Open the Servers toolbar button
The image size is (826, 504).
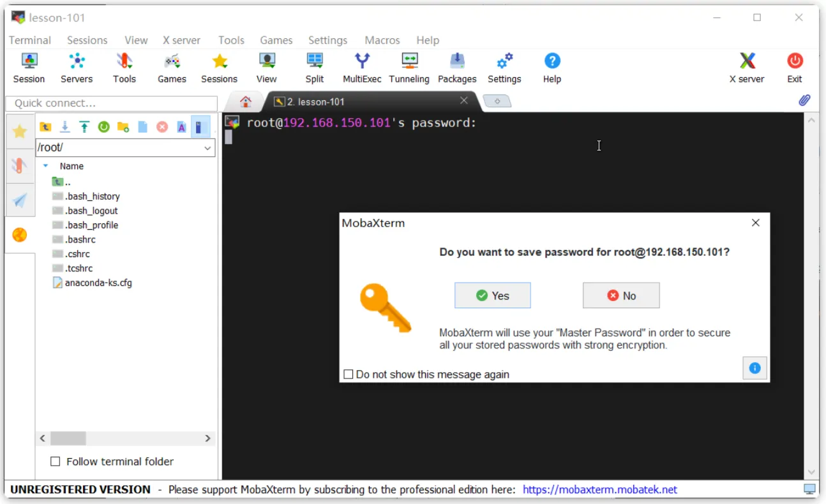tap(77, 68)
